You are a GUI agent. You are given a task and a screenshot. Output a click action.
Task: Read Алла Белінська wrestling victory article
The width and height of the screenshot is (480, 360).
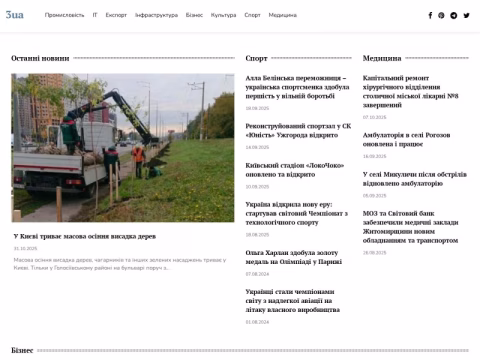click(297, 87)
